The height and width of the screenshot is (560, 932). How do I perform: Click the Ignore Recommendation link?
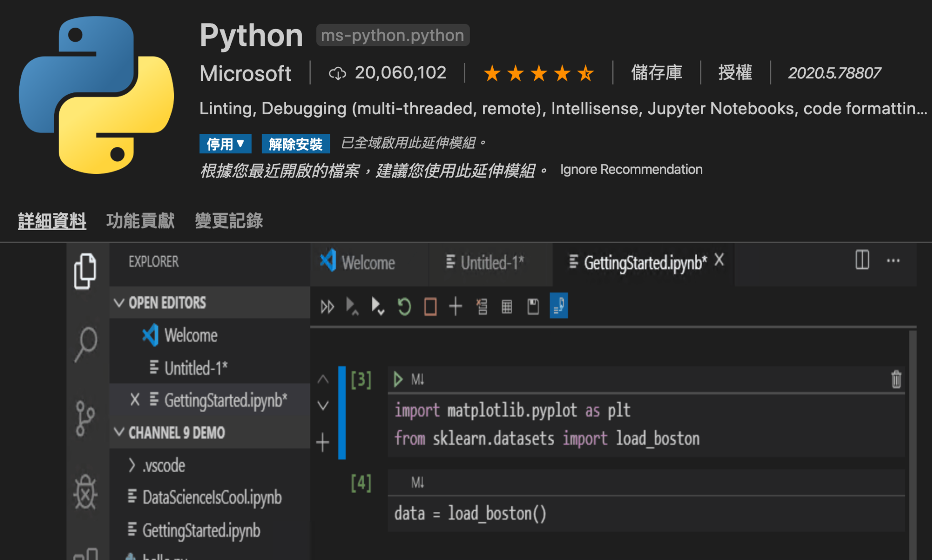coord(632,169)
